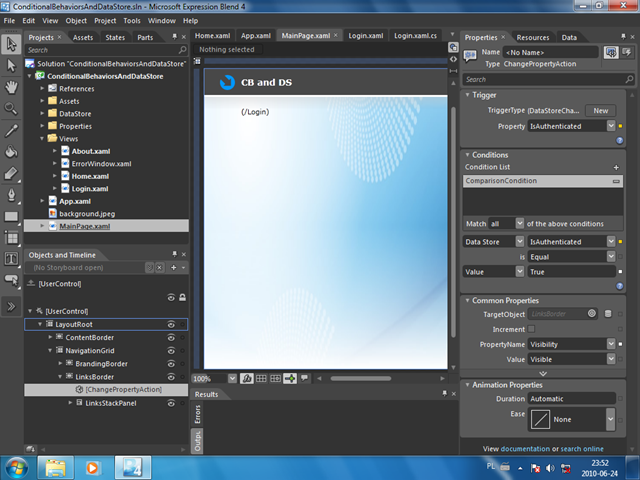The height and width of the screenshot is (480, 640).
Task: Toggle visibility of LinksBorder
Action: pyautogui.click(x=171, y=377)
